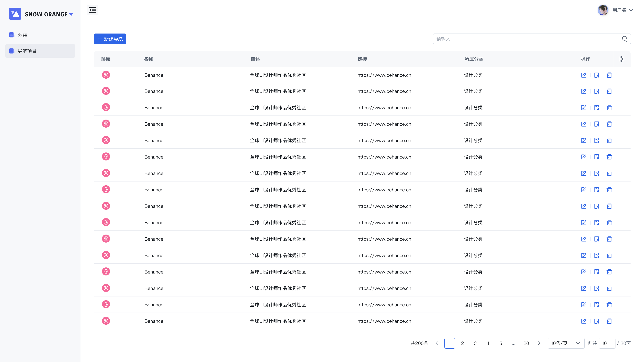
Task: Go to page 3 in pagination
Action: [475, 343]
